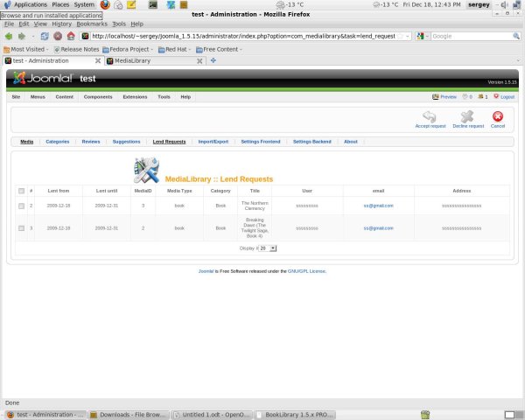Open the About submenu link
This screenshot has width=525, height=420.
351,142
